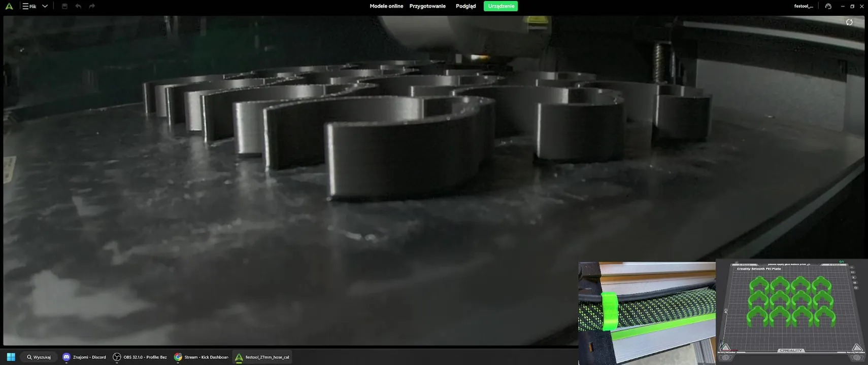
Task: Click the live printer camera video
Action: [x=433, y=180]
